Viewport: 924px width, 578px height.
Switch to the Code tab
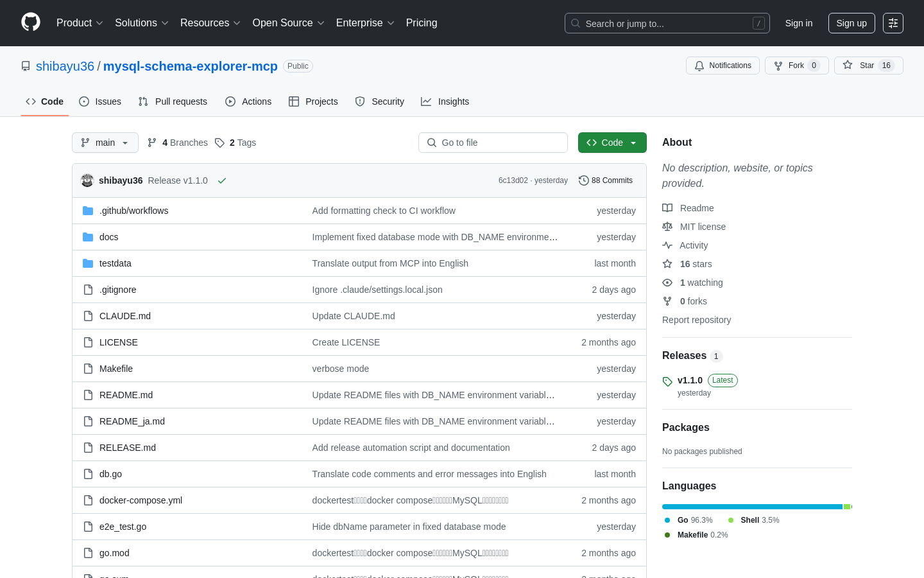(x=45, y=101)
